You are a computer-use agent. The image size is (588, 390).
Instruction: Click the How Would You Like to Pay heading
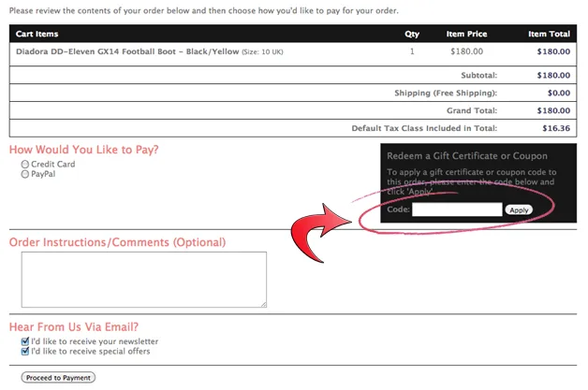(x=83, y=150)
